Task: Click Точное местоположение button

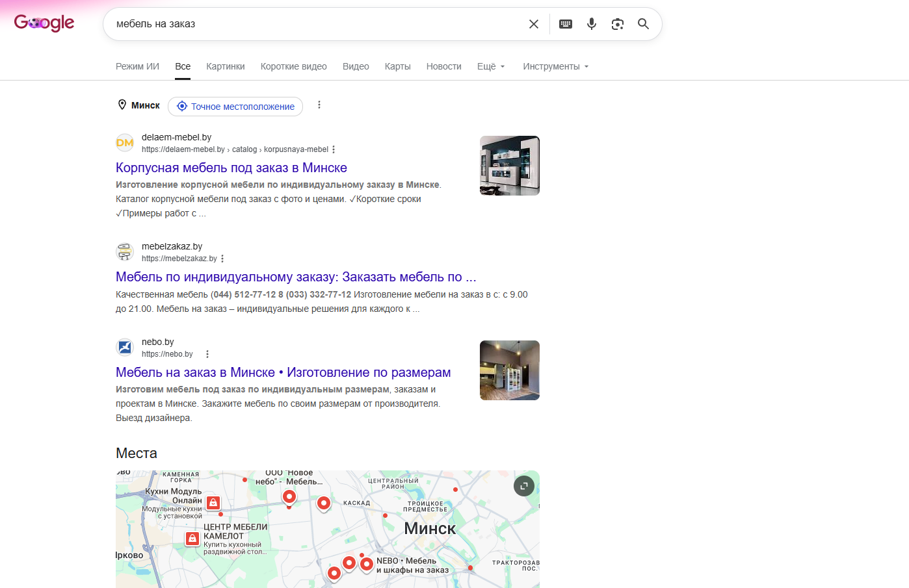Action: coord(235,107)
